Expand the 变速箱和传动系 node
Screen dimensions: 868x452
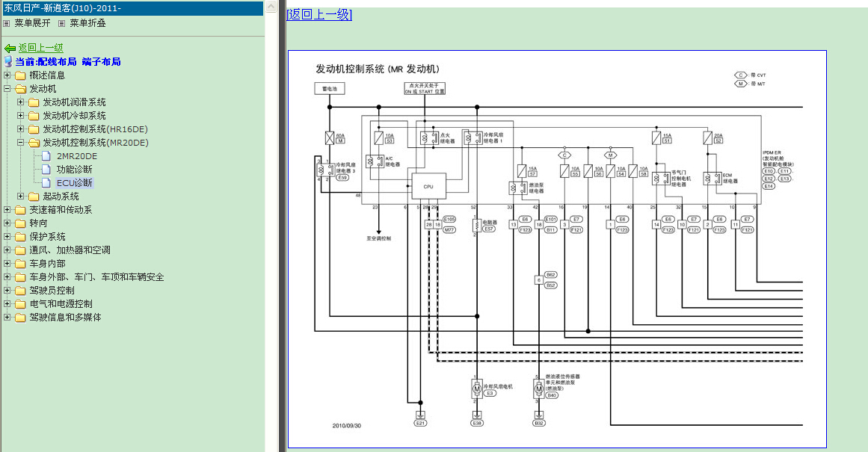(7, 210)
